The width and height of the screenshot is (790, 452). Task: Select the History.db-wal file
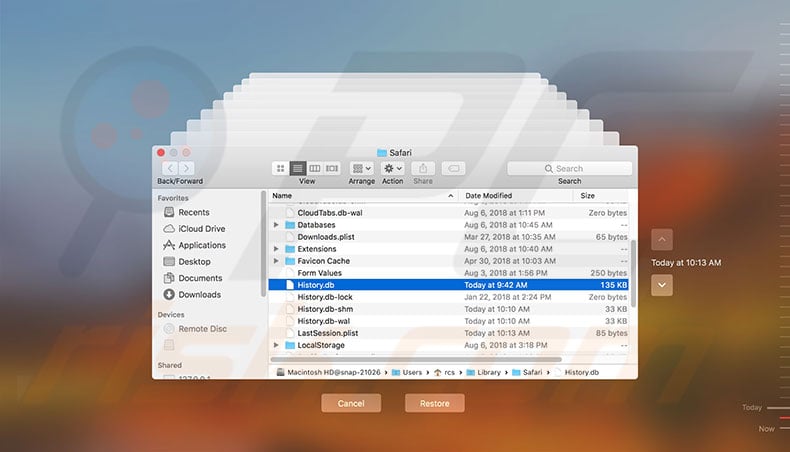pyautogui.click(x=448, y=321)
